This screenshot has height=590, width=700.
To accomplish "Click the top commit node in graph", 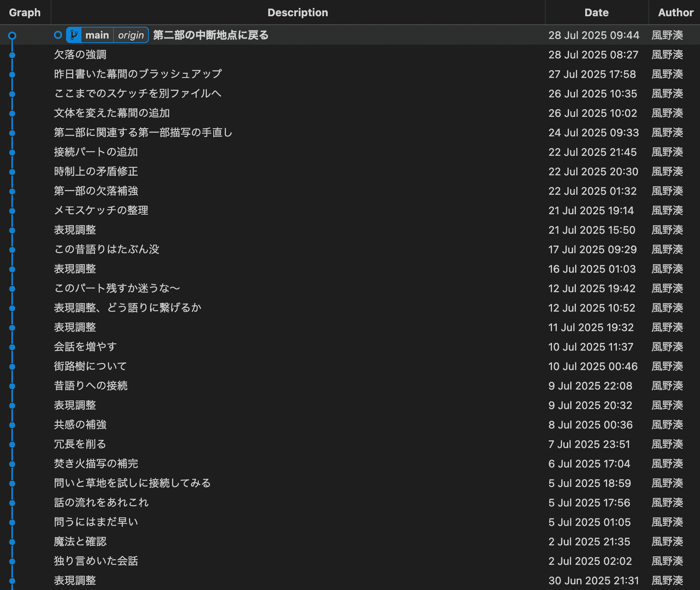I will coord(12,36).
